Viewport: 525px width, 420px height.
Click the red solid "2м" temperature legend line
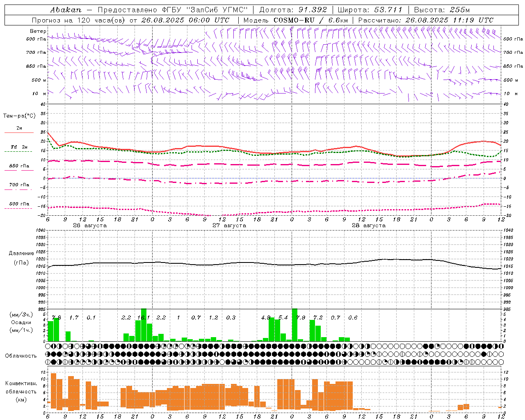pos(19,132)
